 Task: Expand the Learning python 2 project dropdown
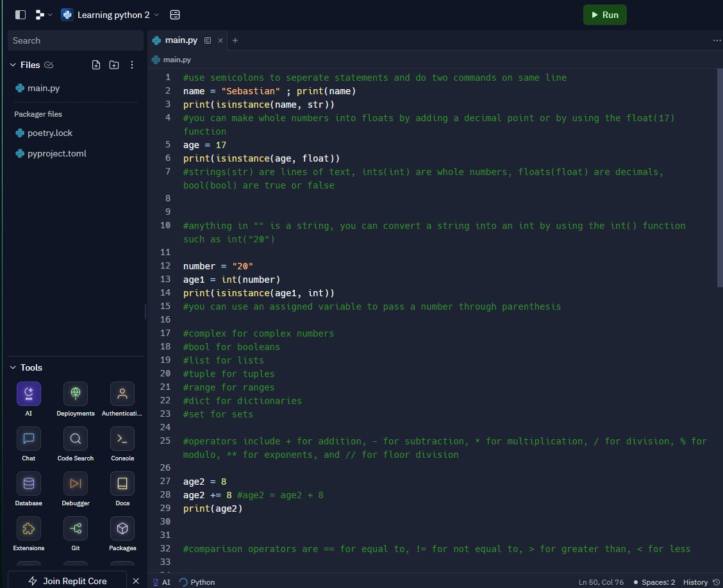(110, 15)
